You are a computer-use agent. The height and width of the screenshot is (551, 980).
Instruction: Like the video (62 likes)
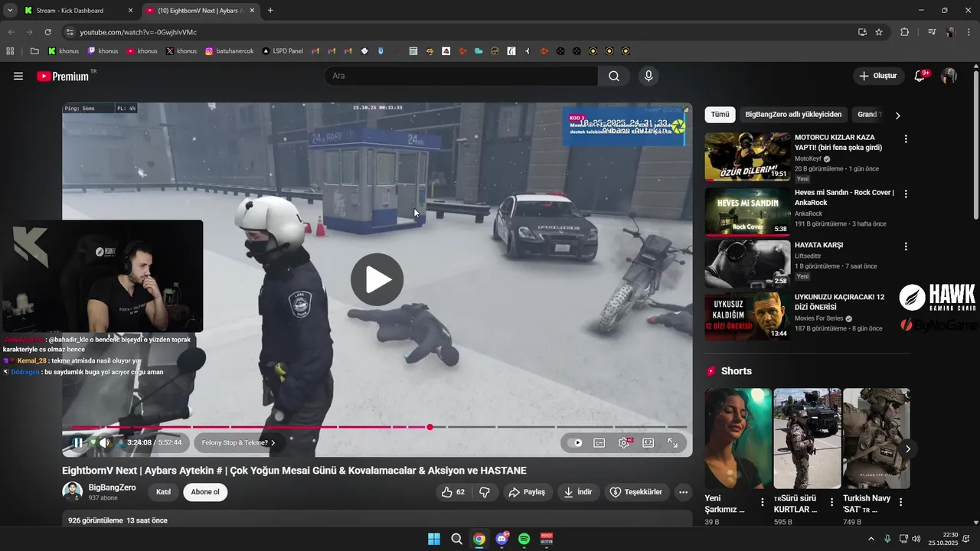pos(452,492)
